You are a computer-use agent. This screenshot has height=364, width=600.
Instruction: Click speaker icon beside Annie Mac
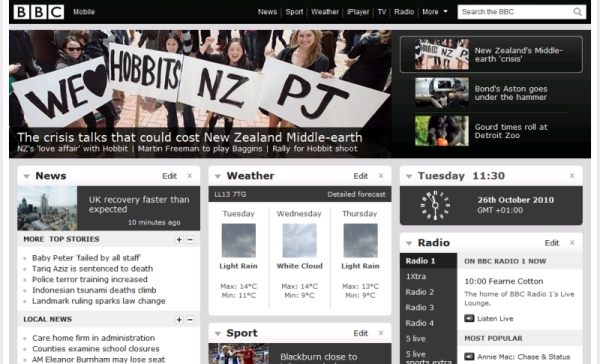(x=469, y=357)
